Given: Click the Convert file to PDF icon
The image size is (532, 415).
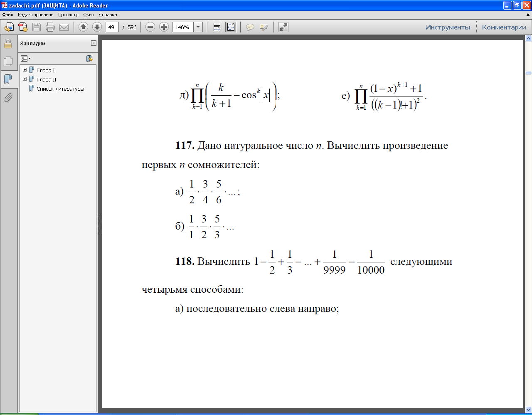Looking at the screenshot, I should click(x=23, y=27).
